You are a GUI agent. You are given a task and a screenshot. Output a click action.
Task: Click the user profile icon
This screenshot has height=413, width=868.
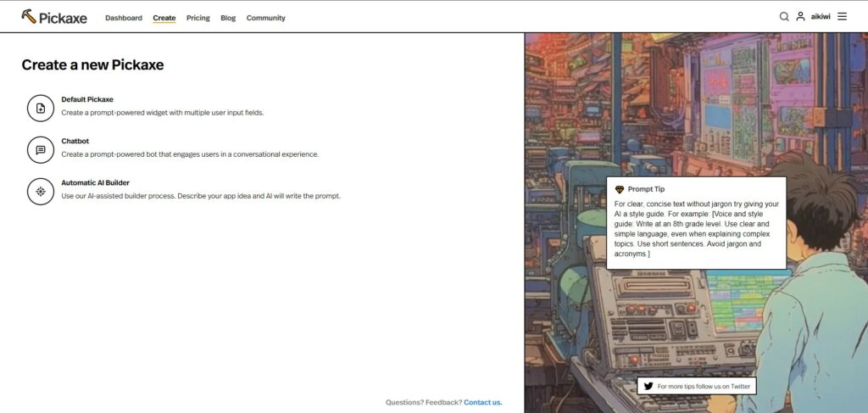[x=800, y=17]
